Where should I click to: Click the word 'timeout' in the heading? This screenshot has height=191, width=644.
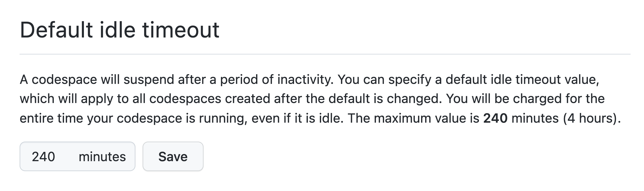pyautogui.click(x=181, y=30)
